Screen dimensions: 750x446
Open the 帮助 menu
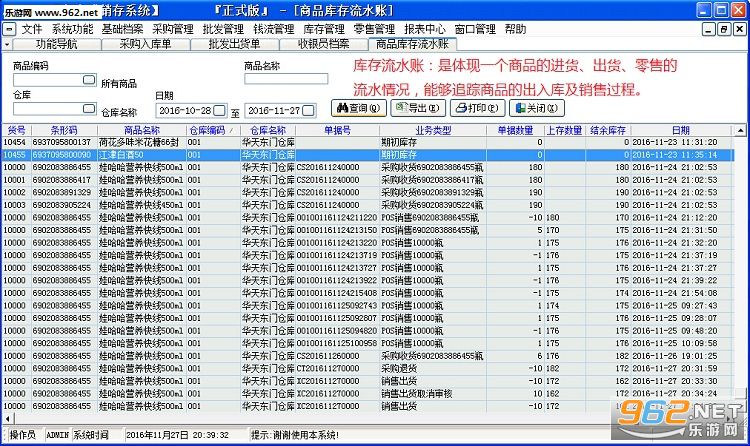[x=515, y=29]
